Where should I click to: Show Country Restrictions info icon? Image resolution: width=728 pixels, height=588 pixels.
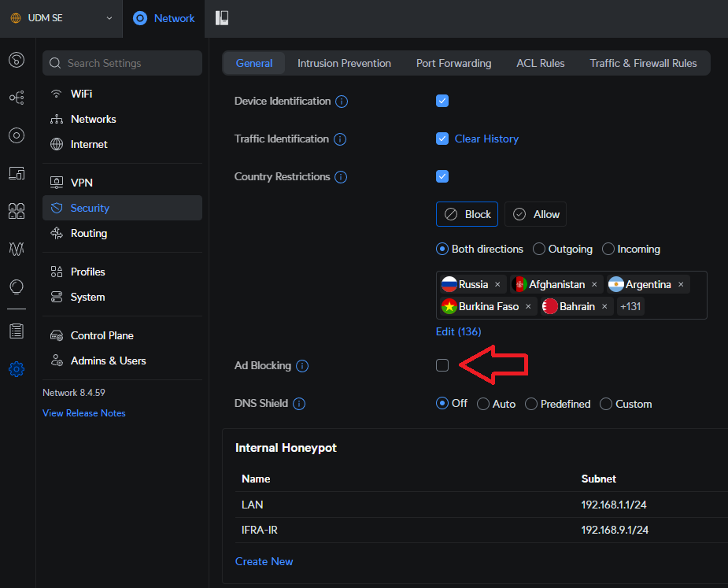pos(341,177)
